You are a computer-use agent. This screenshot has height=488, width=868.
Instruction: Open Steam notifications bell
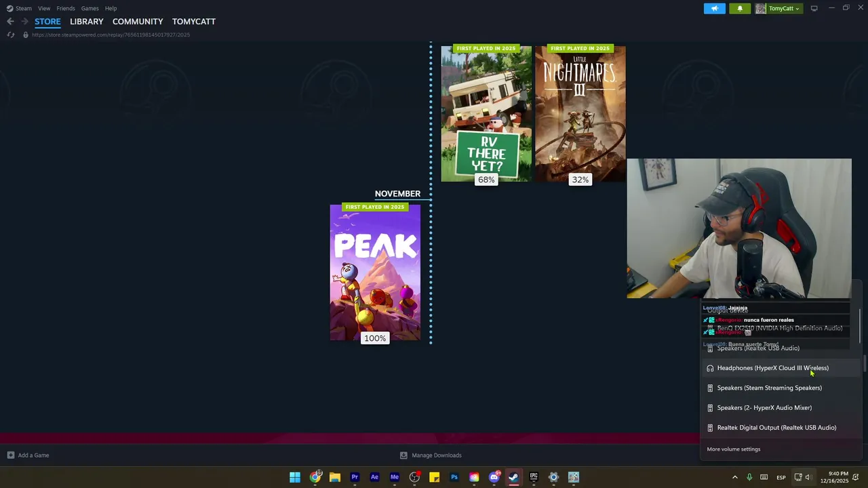pos(740,8)
